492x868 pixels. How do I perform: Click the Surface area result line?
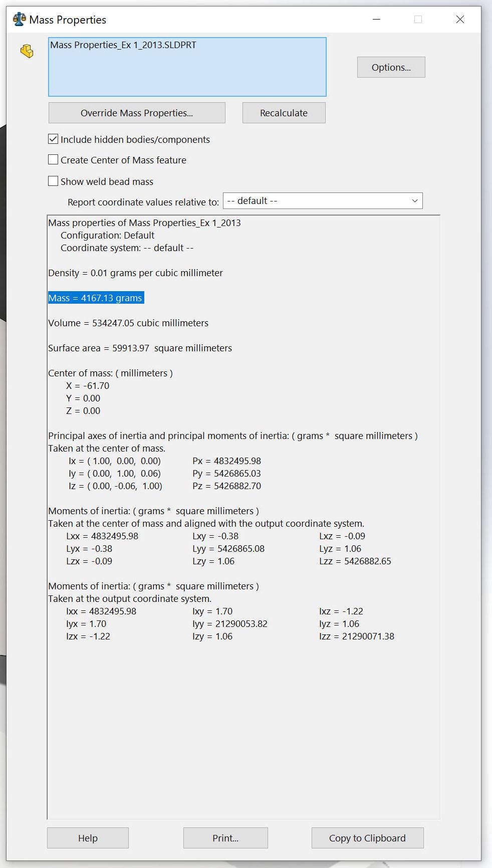pyautogui.click(x=140, y=348)
